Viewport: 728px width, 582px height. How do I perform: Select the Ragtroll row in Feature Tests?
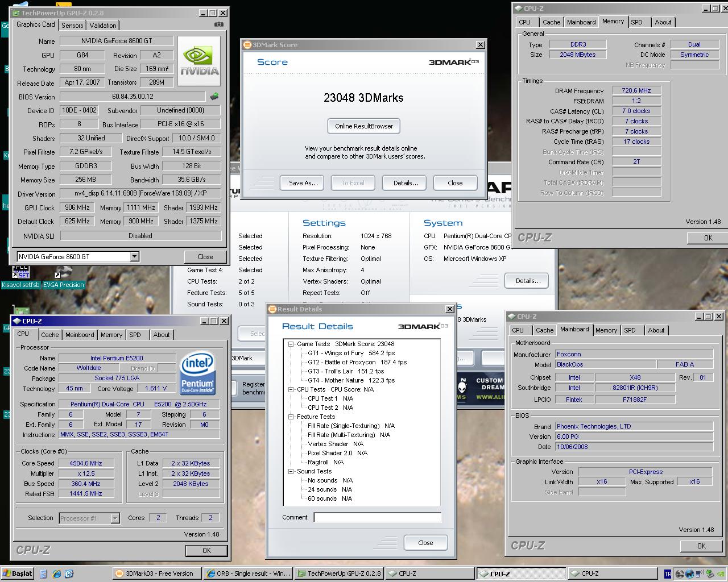pyautogui.click(x=326, y=462)
